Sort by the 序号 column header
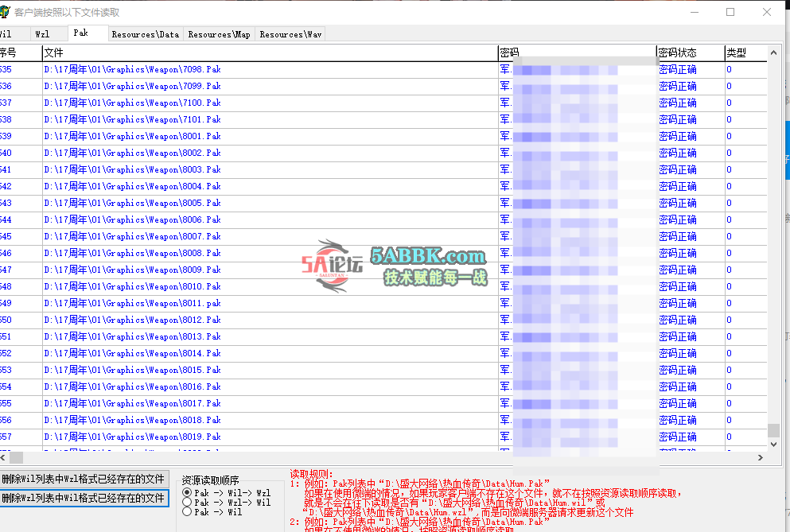Screen dimensions: 790x532 pyautogui.click(x=21, y=53)
